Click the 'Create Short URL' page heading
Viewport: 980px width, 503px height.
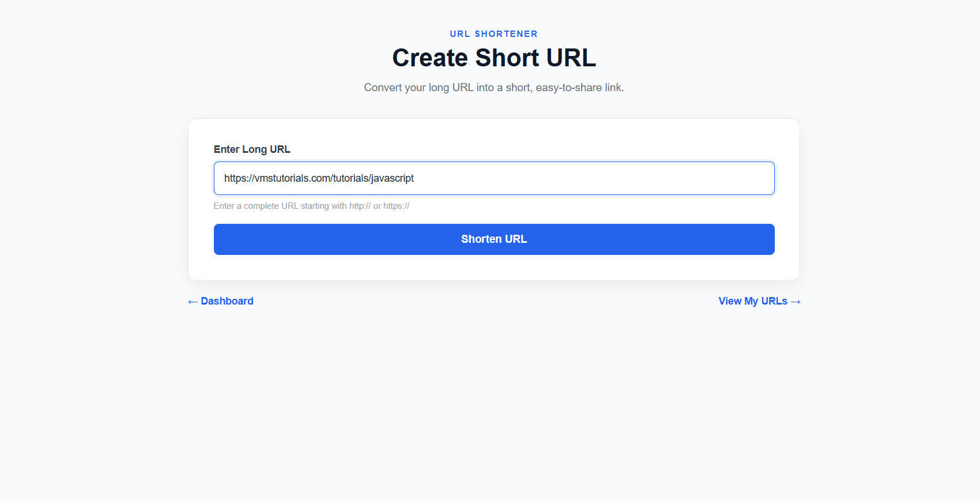494,58
